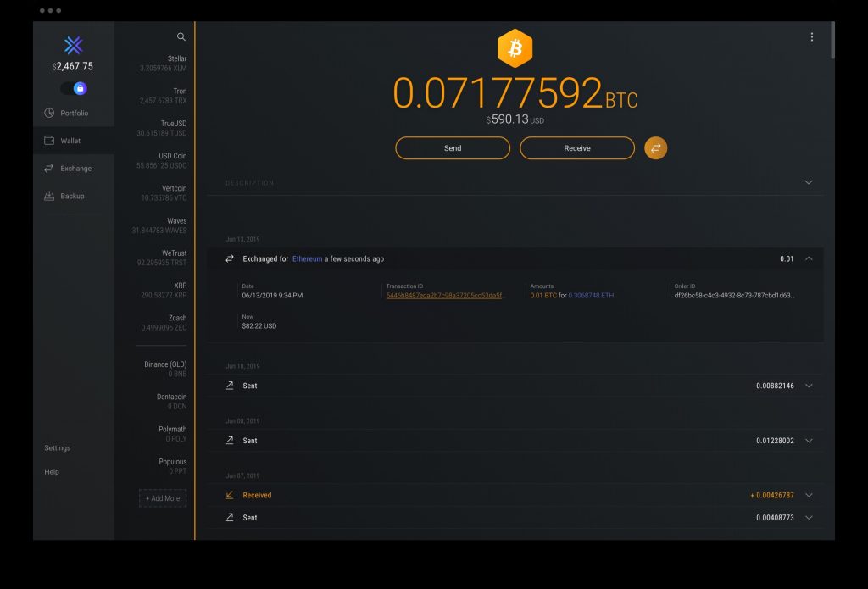Click the Received arrow icon
Screen dimensions: 868x589
click(x=230, y=495)
